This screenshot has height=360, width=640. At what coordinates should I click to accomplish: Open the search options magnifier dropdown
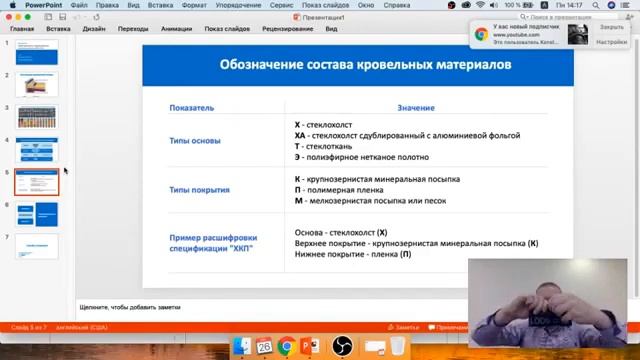coord(523,17)
